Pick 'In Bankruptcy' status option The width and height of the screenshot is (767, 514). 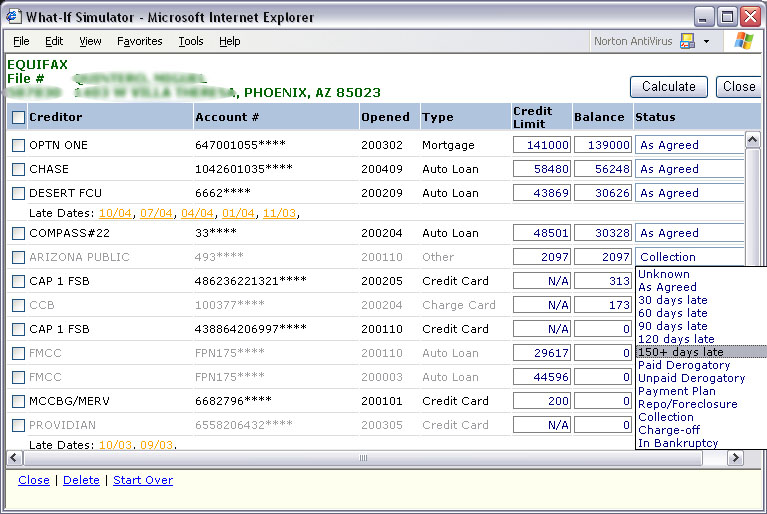pos(678,443)
